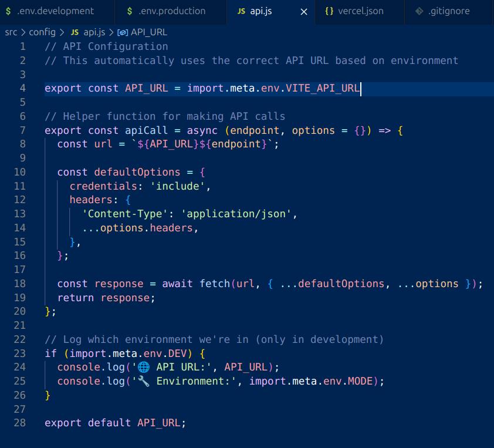Expand breadcrumb chevron after 'config'
Image resolution: width=494 pixels, height=448 pixels.
[x=62, y=32]
